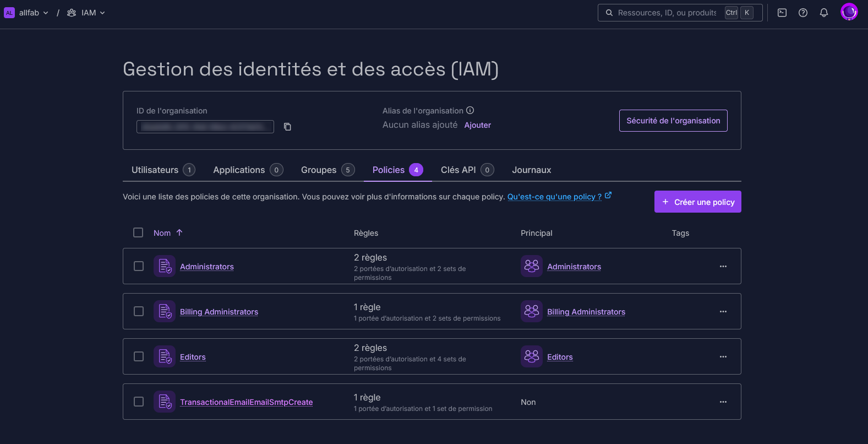Open the more options menu for the Editors row
The height and width of the screenshot is (444, 868).
pyautogui.click(x=723, y=356)
